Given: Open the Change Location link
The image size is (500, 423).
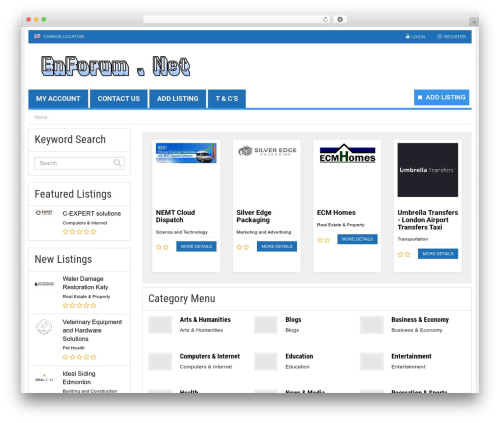Looking at the screenshot, I should point(64,36).
